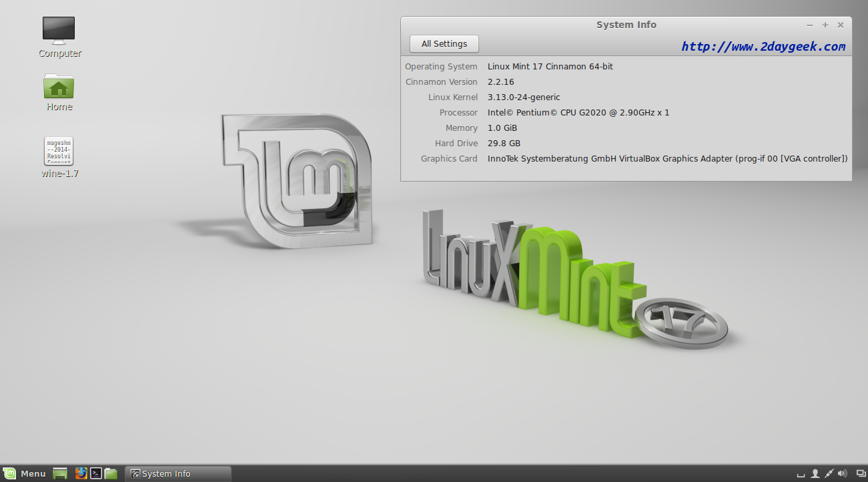The image size is (868, 482).
Task: Click the user applet icon in tray
Action: 815,473
